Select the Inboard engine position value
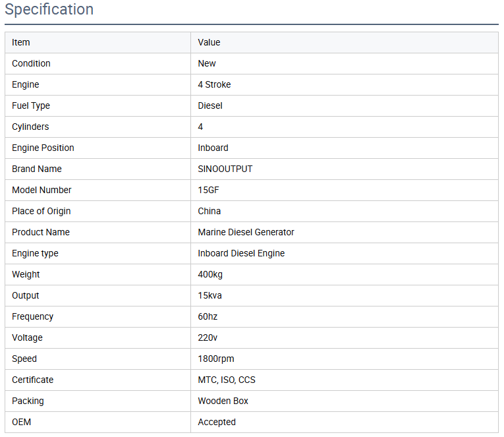 pos(213,148)
